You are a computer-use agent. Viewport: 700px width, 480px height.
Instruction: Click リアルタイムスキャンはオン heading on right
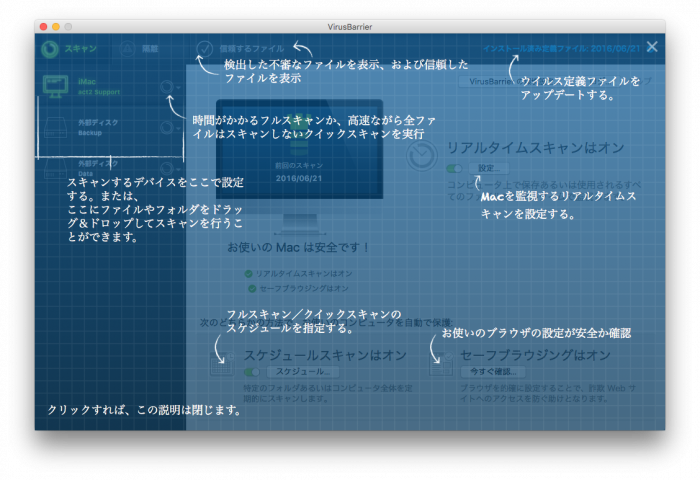point(535,148)
